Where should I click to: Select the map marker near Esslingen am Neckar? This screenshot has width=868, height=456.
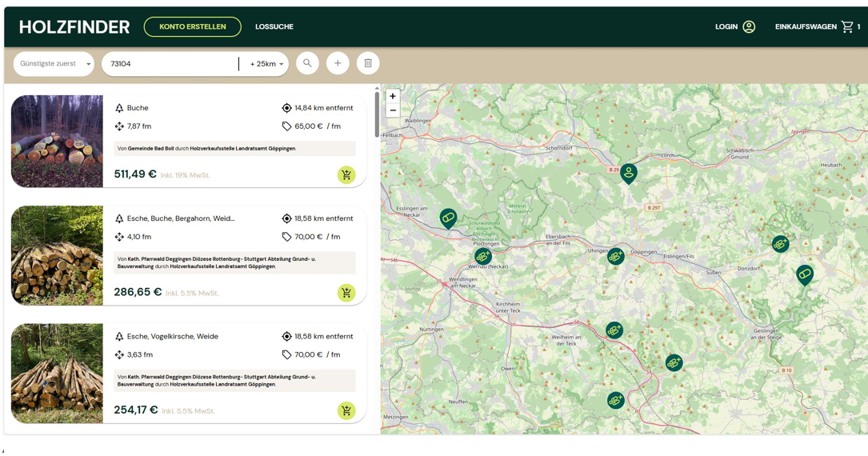448,217
